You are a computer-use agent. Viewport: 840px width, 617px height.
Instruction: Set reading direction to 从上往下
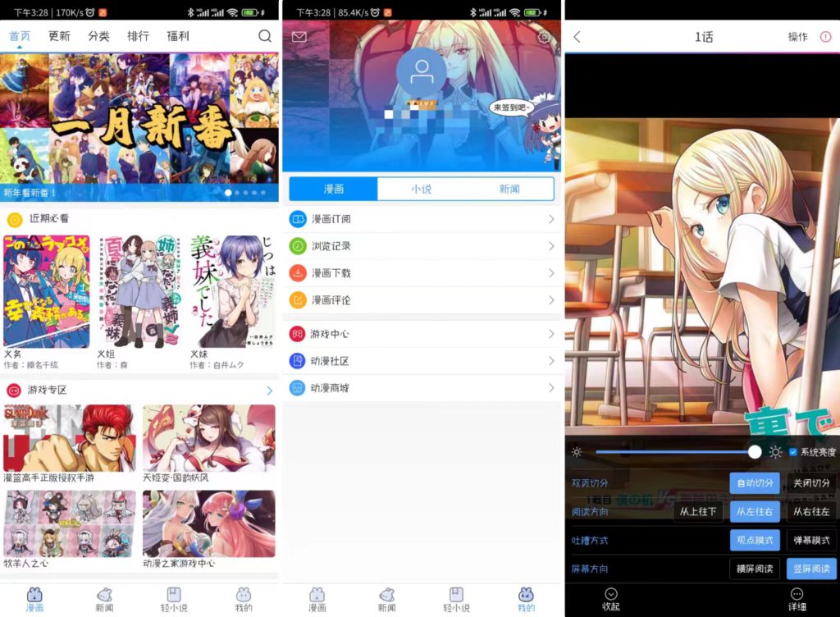[698, 511]
